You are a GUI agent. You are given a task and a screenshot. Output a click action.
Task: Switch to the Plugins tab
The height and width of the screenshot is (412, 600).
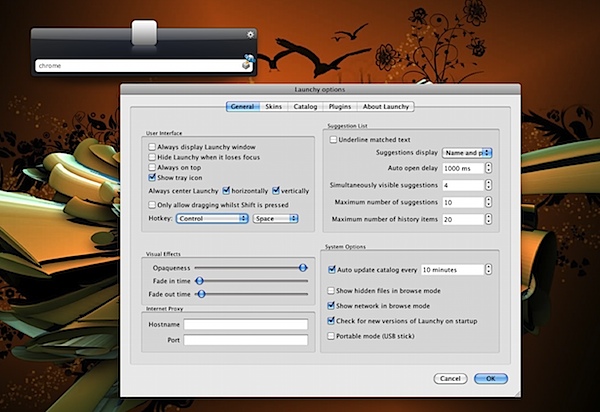coord(340,107)
